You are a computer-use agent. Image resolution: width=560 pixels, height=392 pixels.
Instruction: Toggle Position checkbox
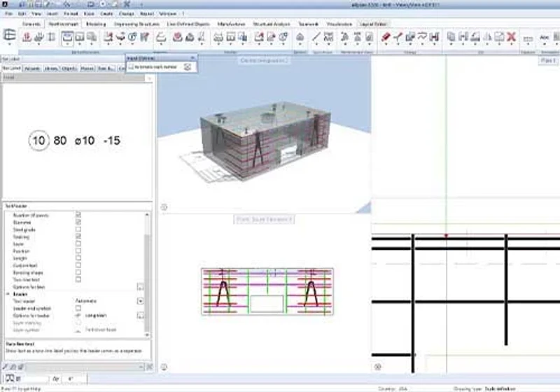click(x=78, y=251)
